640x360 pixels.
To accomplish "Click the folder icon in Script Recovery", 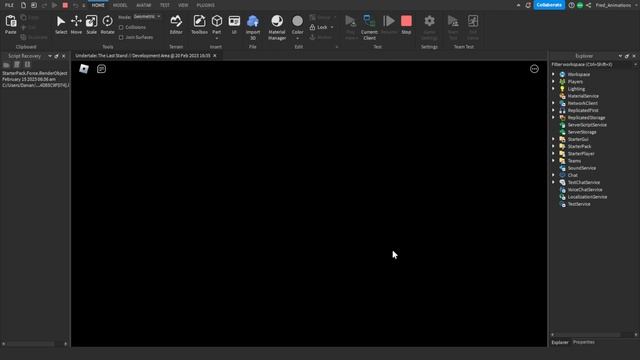I will point(6,65).
